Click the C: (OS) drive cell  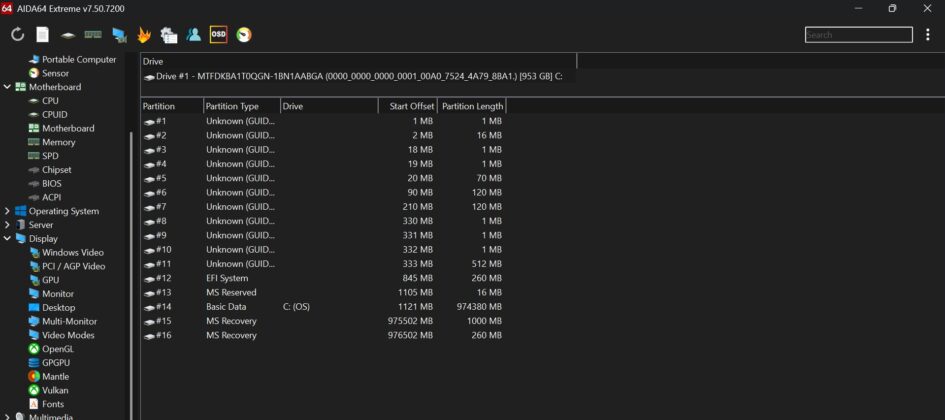tap(296, 307)
